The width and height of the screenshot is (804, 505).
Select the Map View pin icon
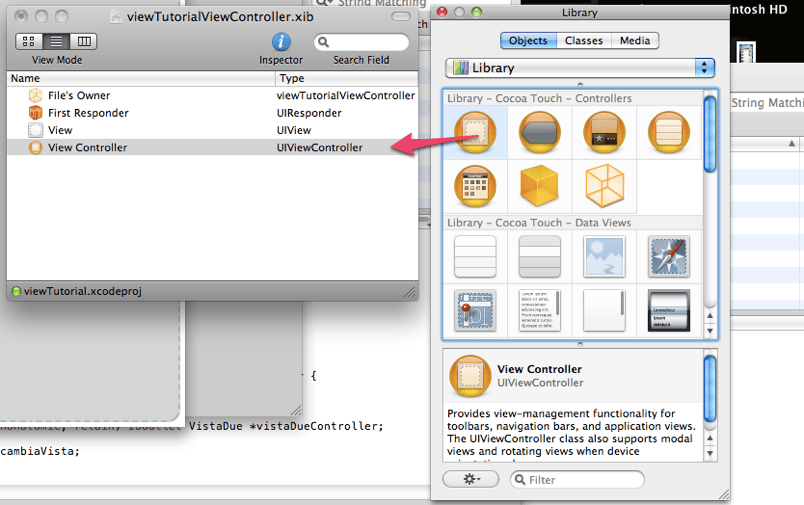tap(475, 311)
